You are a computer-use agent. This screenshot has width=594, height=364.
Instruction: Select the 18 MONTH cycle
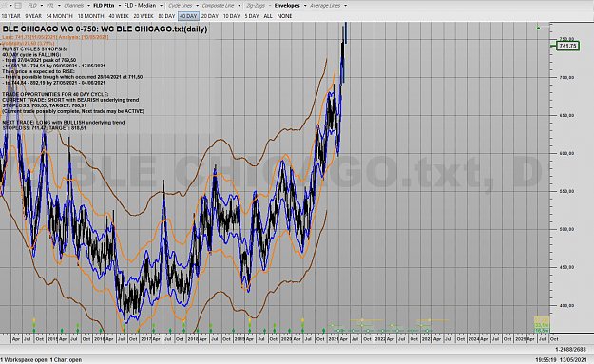[x=90, y=16]
